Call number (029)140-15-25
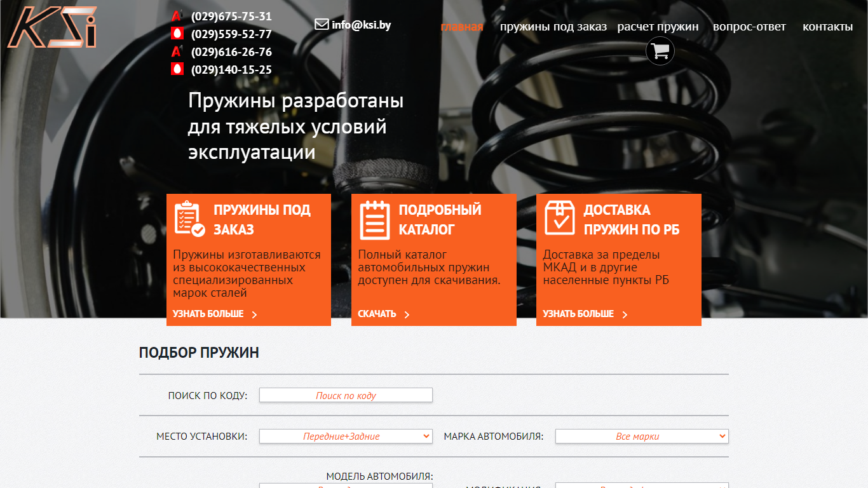The height and width of the screenshot is (488, 868). 231,70
